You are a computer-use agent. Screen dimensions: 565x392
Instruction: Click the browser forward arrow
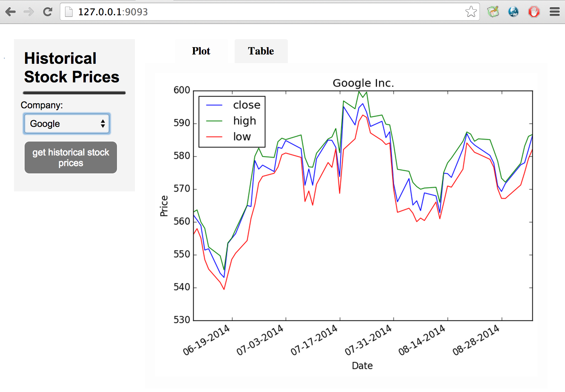(29, 12)
